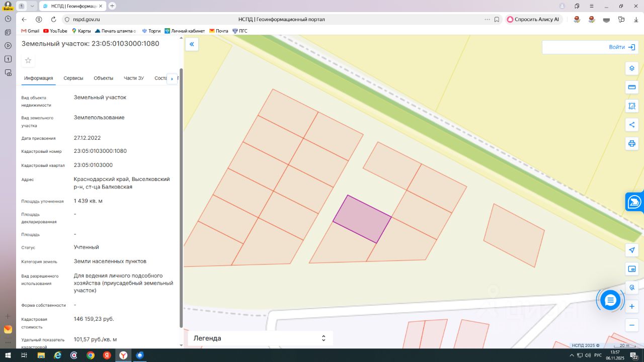Select cadastral quarter 23:05:0103000 value

pos(93,165)
